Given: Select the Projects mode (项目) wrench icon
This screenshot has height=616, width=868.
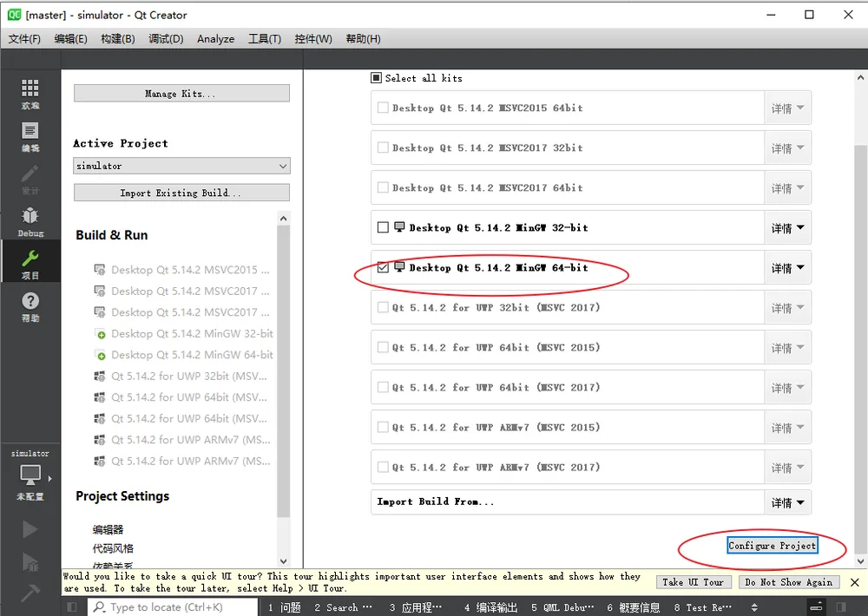Looking at the screenshot, I should (30, 264).
